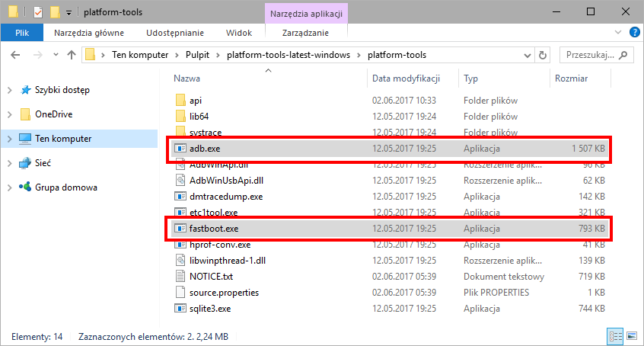
Task: Click the sqlite3.exe application icon
Action: click(x=180, y=309)
